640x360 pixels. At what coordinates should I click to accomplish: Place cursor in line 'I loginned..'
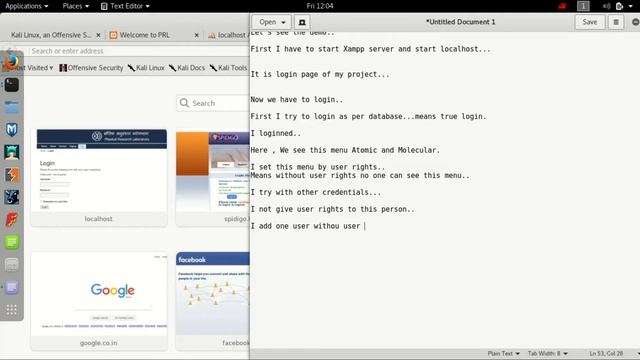276,133
